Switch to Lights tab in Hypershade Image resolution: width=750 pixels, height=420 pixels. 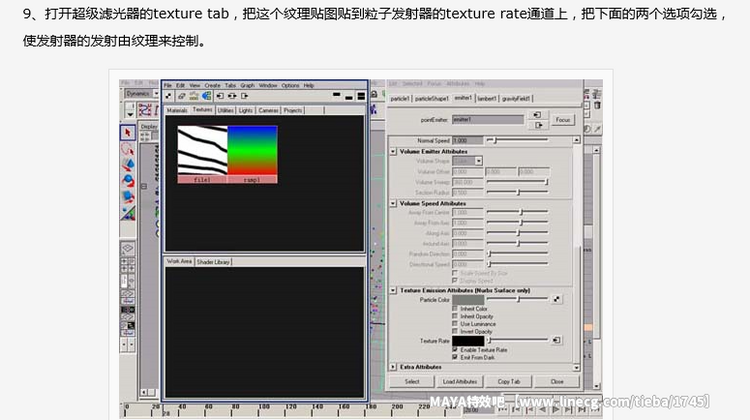tap(245, 110)
